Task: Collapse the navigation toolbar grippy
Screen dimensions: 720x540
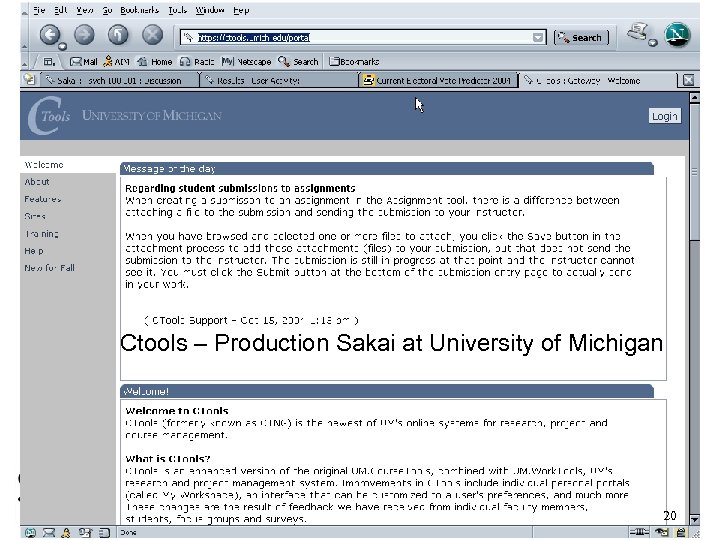Action: pyautogui.click(x=24, y=35)
